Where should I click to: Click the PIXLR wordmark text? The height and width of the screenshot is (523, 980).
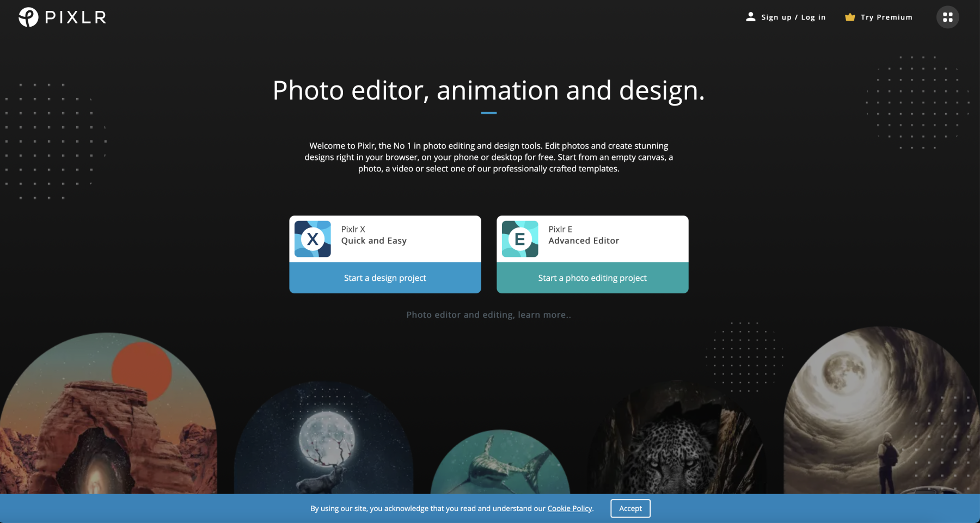click(x=76, y=17)
